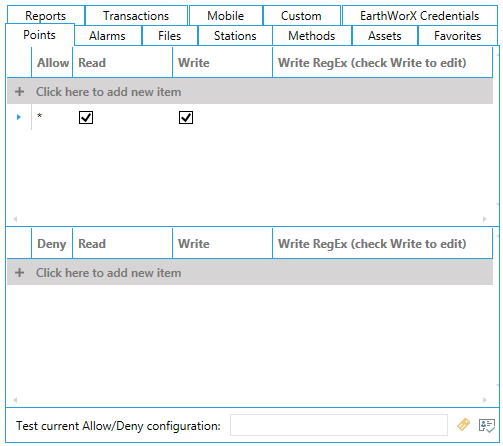Viewport: 503px width, 446px height.
Task: Open the Transactions tab
Action: click(136, 16)
